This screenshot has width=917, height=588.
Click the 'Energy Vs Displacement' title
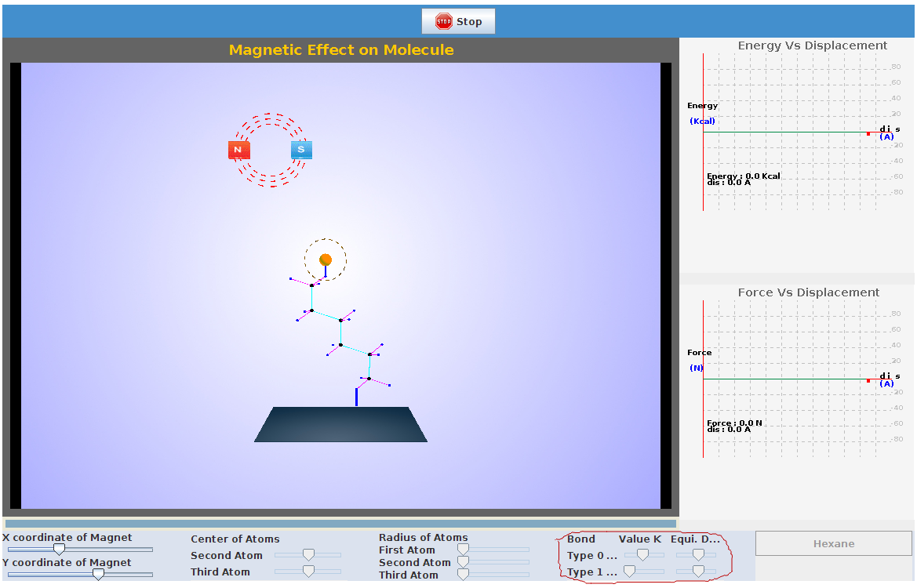pyautogui.click(x=813, y=45)
